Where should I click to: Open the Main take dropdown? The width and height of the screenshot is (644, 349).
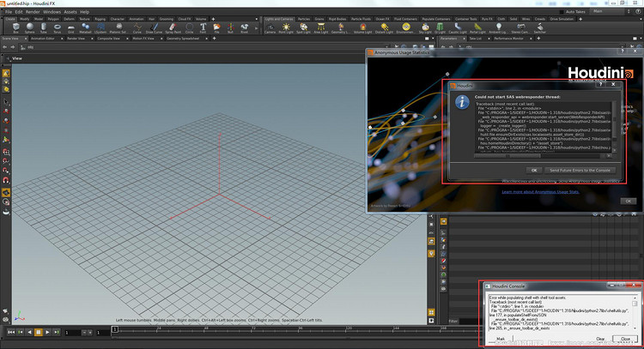611,11
